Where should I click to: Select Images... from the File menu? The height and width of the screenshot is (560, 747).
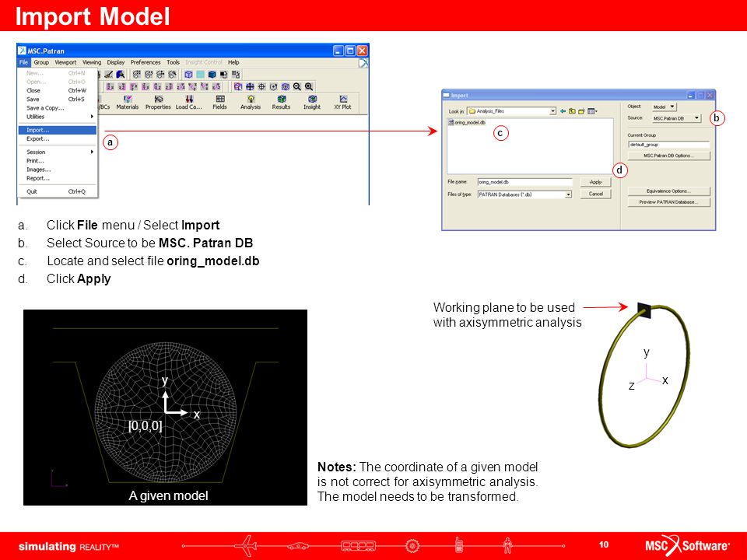57,170
